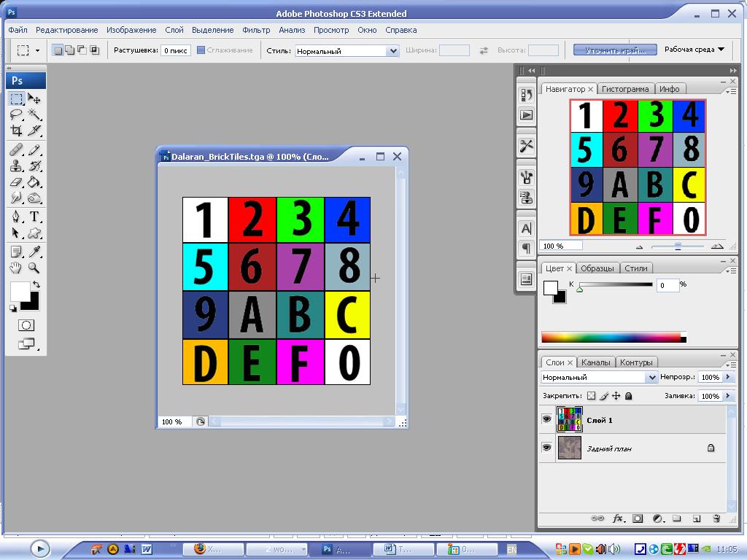Select the Pen tool
This screenshot has width=747, height=560.
pos(17,217)
